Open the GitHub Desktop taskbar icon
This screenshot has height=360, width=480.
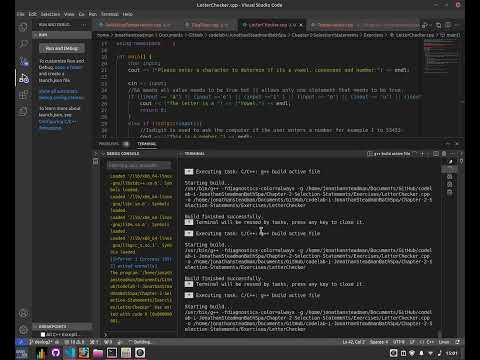point(56,353)
